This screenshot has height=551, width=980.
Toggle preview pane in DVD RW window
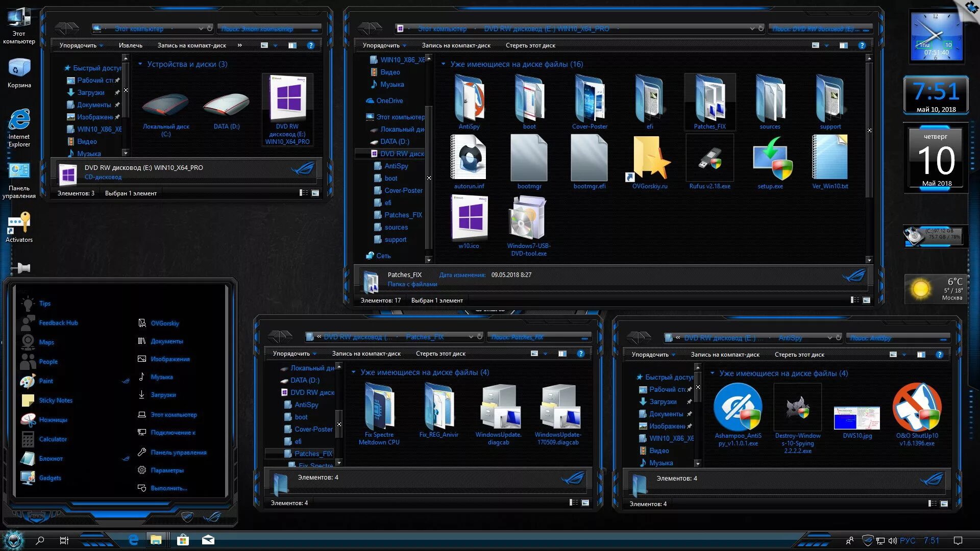click(x=843, y=45)
